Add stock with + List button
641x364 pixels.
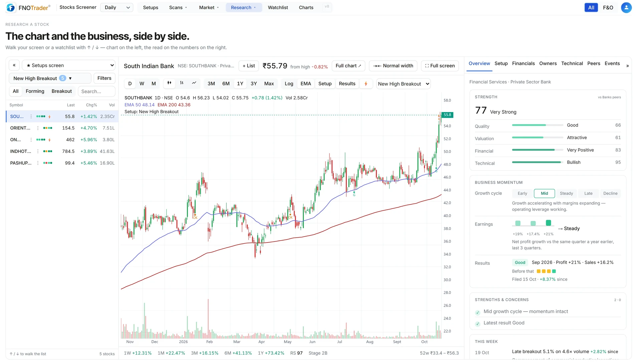[249, 66]
